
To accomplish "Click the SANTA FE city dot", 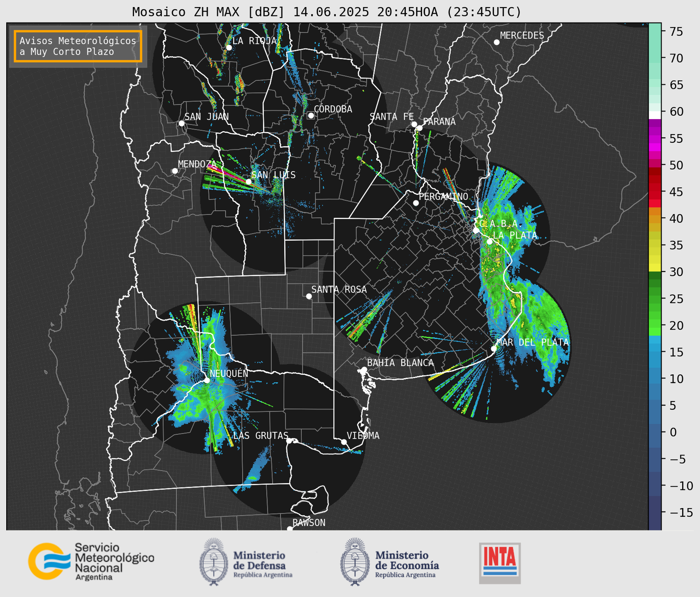I will tap(414, 124).
